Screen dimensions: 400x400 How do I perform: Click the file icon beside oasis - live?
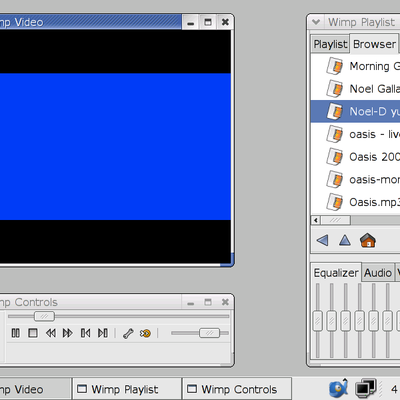[334, 134]
